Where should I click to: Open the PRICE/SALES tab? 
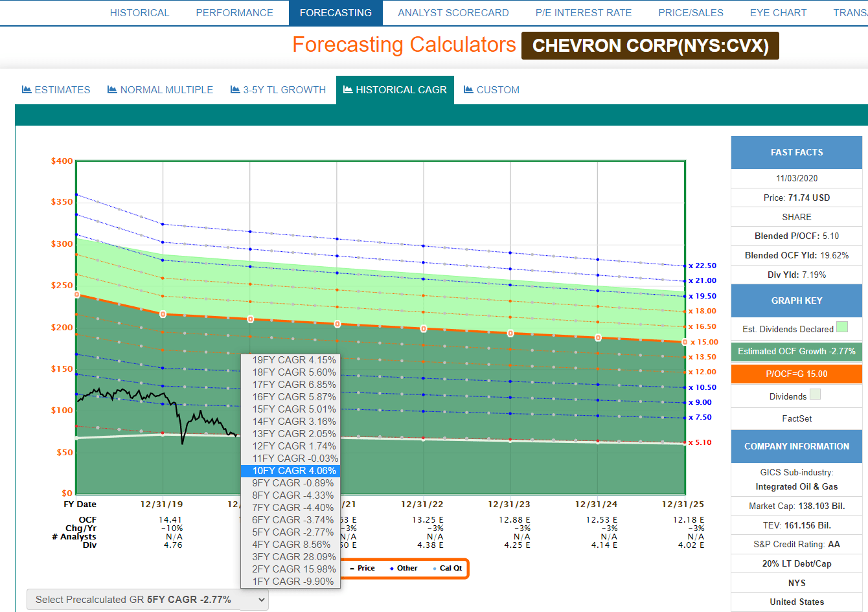[x=691, y=13]
